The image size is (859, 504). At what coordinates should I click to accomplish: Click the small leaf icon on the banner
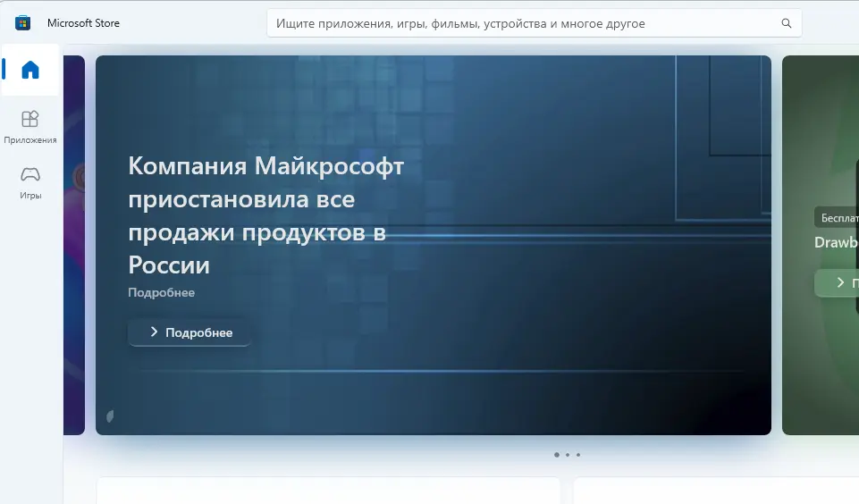point(110,416)
